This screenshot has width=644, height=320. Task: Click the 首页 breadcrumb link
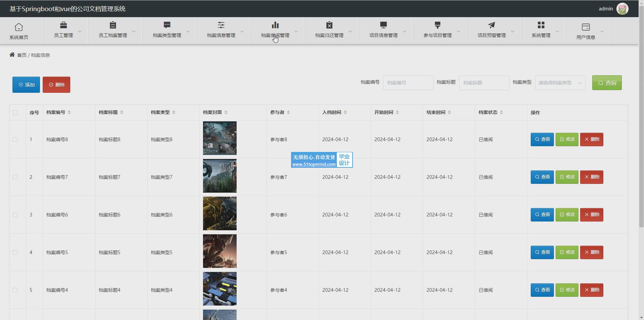[22, 55]
